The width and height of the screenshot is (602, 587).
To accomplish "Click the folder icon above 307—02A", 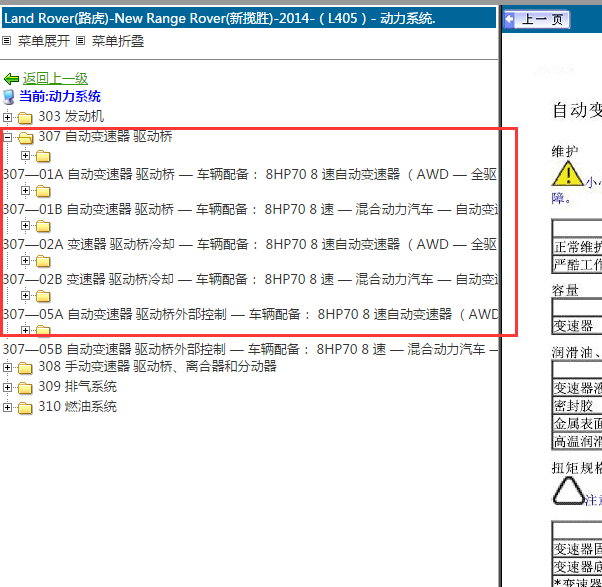I will click(43, 226).
